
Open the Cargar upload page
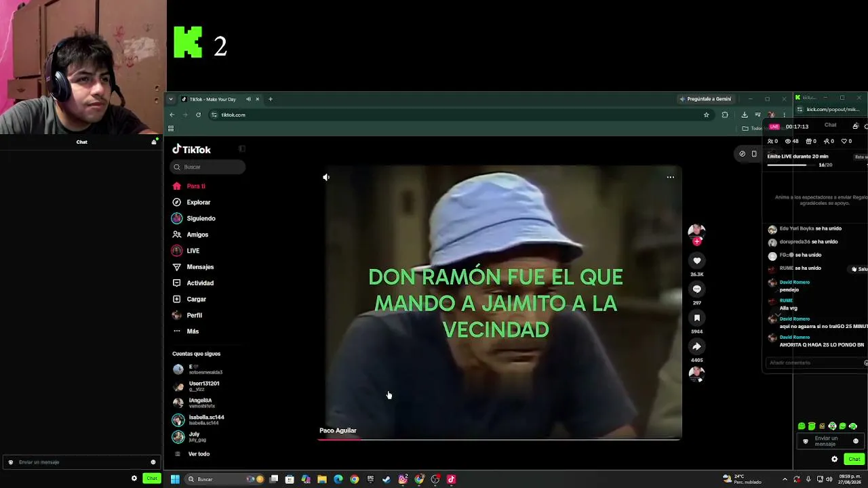[189, 299]
